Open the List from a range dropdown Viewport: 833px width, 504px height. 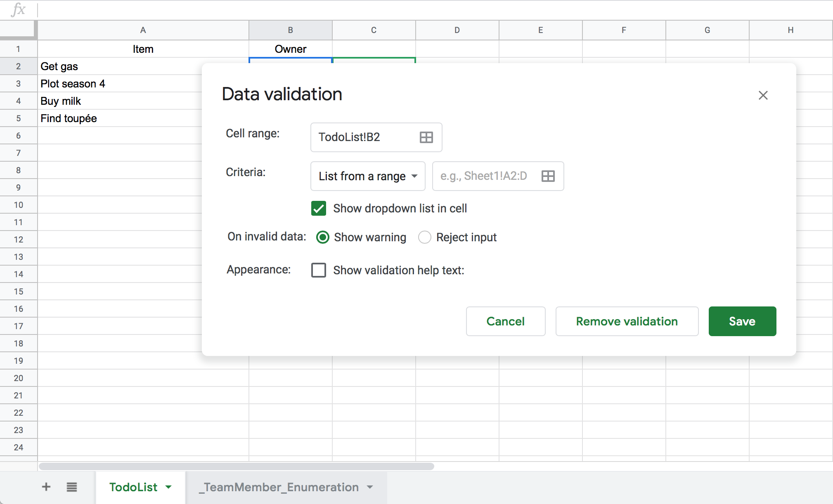pyautogui.click(x=367, y=176)
